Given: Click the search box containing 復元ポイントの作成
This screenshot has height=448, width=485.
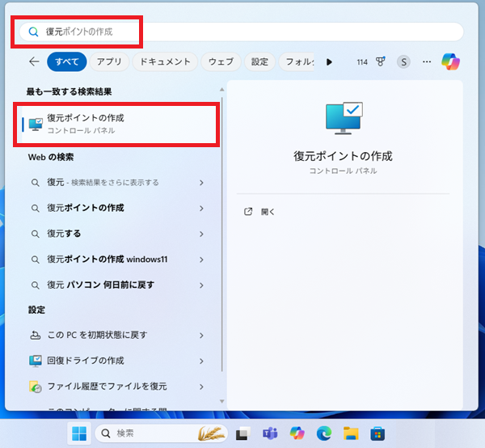Looking at the screenshot, I should coord(241,32).
